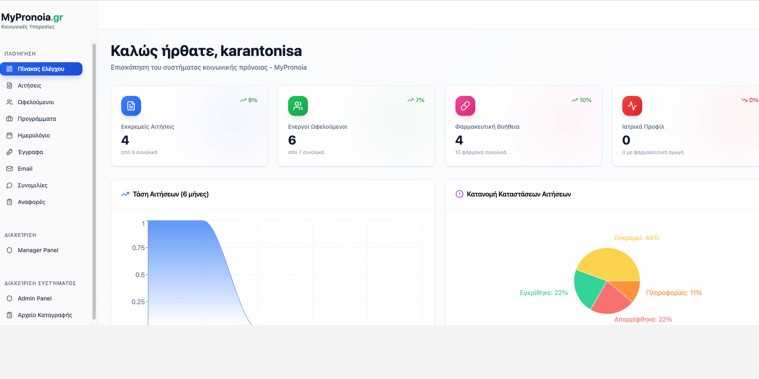
Task: Click the Ενεργοί Ωφελούμενοι card title
Action: tap(318, 127)
